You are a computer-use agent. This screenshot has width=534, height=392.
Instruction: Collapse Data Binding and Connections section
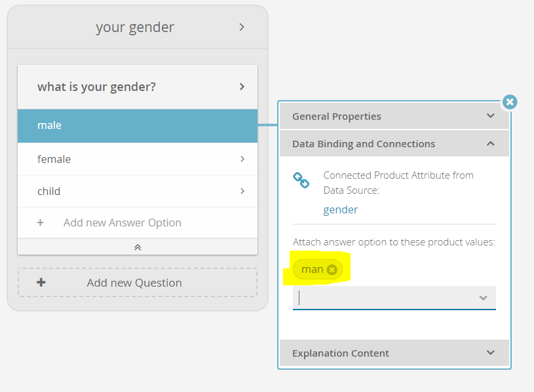pos(394,144)
